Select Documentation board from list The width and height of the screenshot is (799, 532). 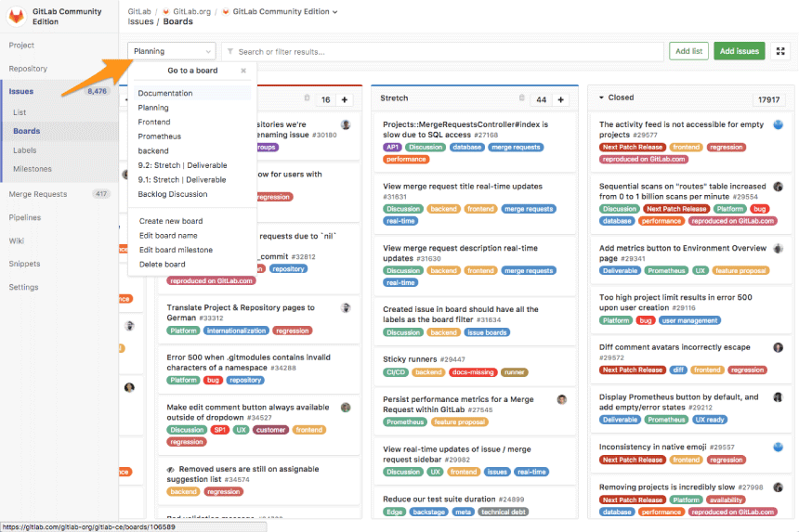click(192, 93)
